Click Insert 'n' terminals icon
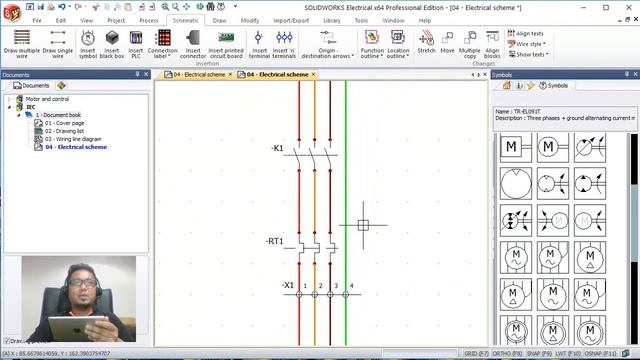This screenshot has width=640, height=360. pyautogui.click(x=284, y=44)
